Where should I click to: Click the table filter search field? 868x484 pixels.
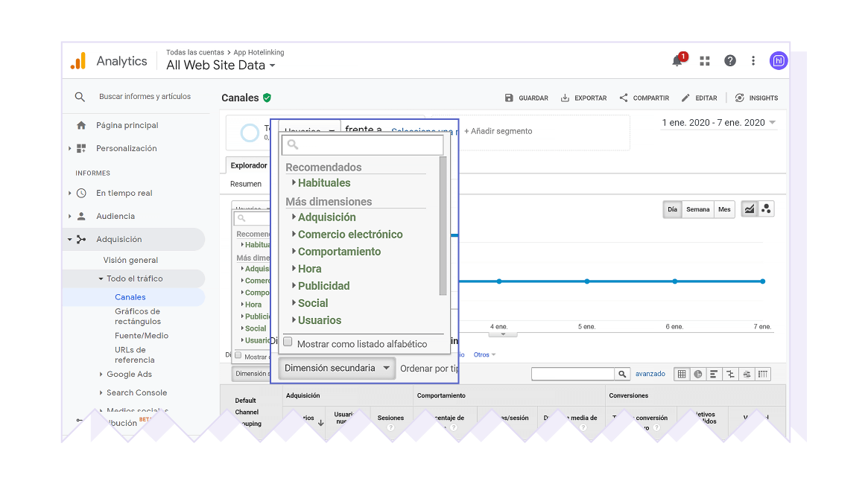click(x=573, y=374)
